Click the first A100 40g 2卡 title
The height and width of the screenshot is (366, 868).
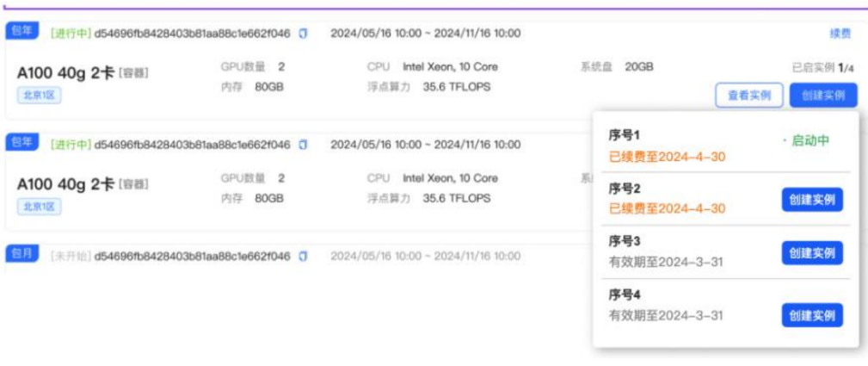click(x=65, y=73)
